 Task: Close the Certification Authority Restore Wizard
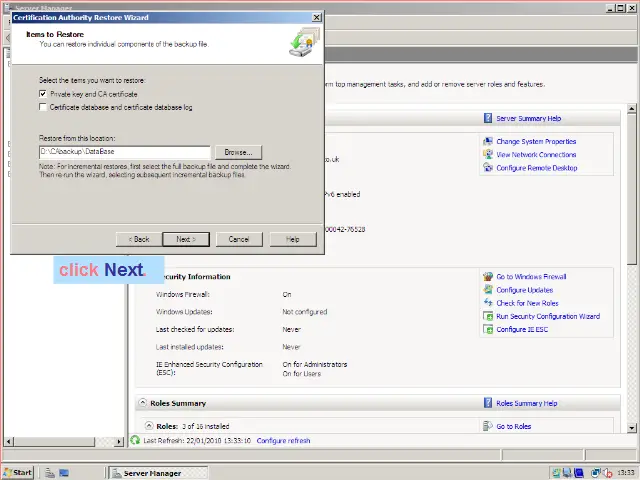(x=316, y=17)
